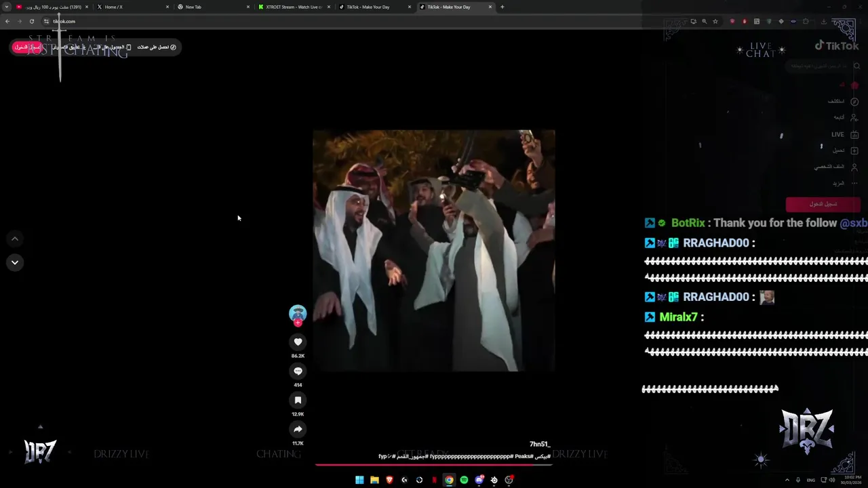Open File Explorer from taskbar
This screenshot has height=488, width=868.
click(374, 480)
